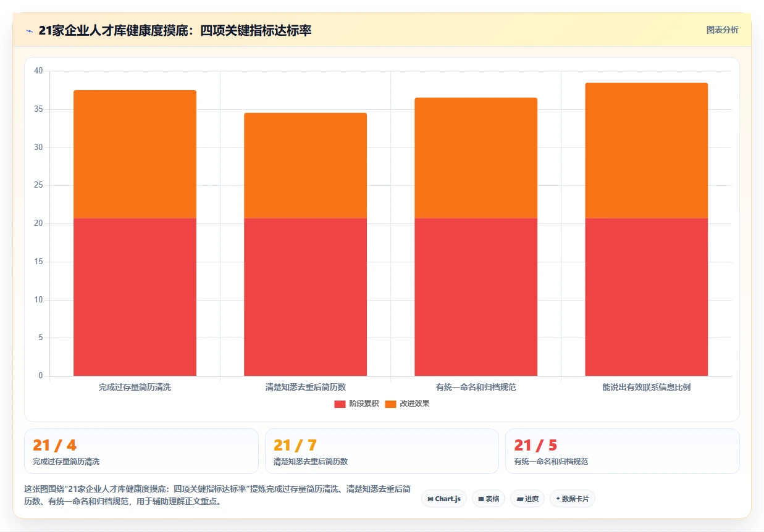Click the orange segment of 能说出有效联系信息比例 bar
The width and height of the screenshot is (764, 532).
coord(646,151)
